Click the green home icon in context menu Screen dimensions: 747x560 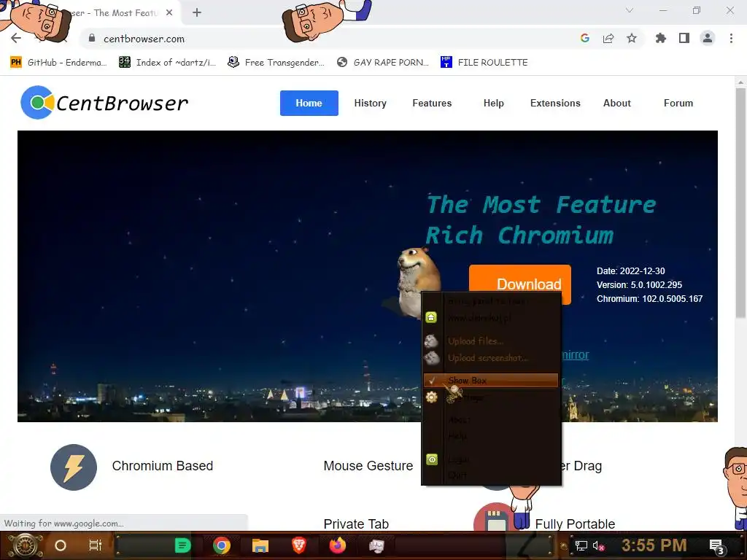tap(431, 317)
